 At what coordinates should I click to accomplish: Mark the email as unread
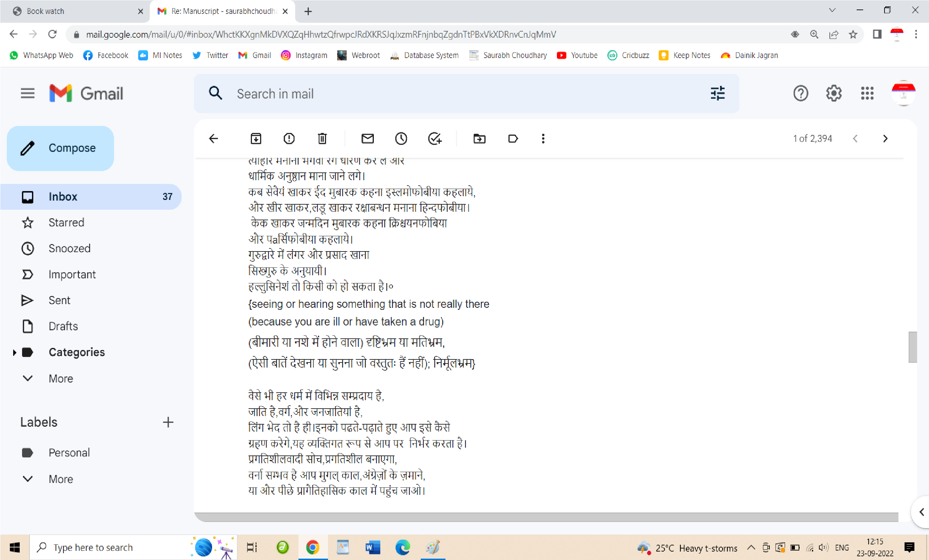(x=368, y=139)
